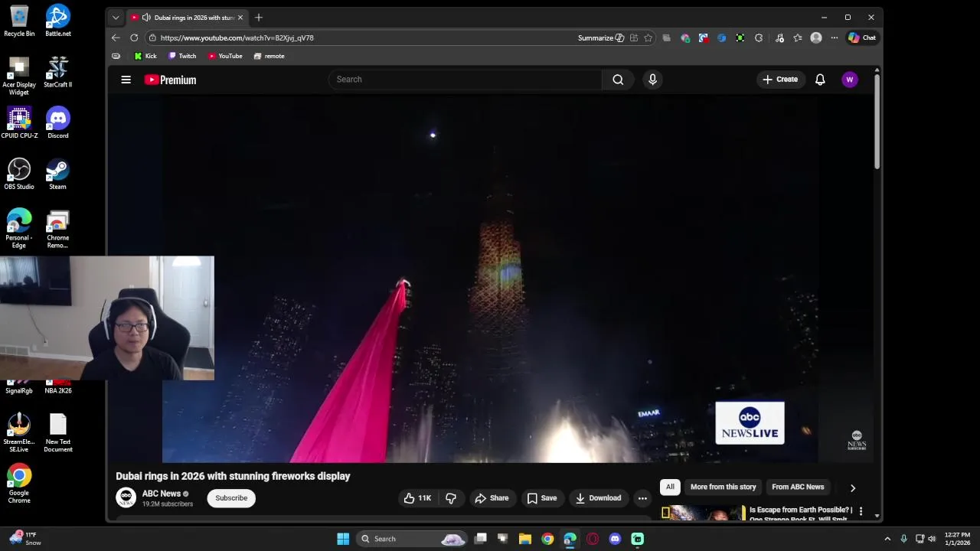Open the YouTube guide hamburger menu

click(x=126, y=80)
